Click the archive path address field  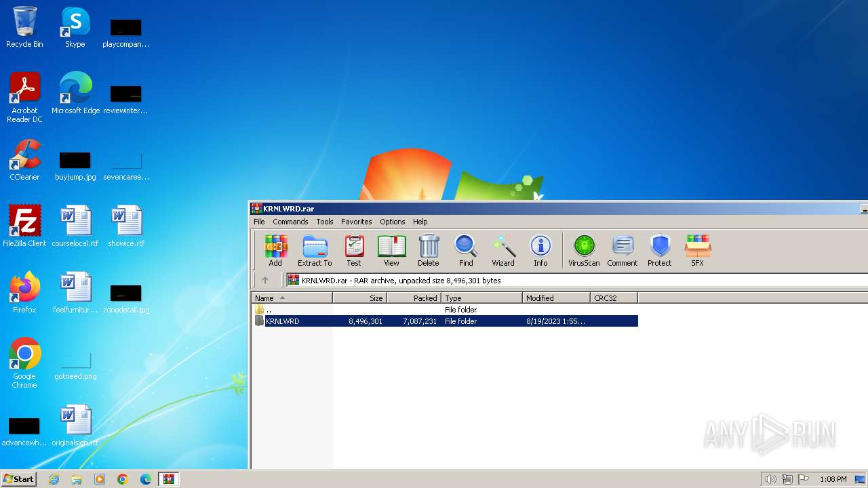tap(576, 280)
